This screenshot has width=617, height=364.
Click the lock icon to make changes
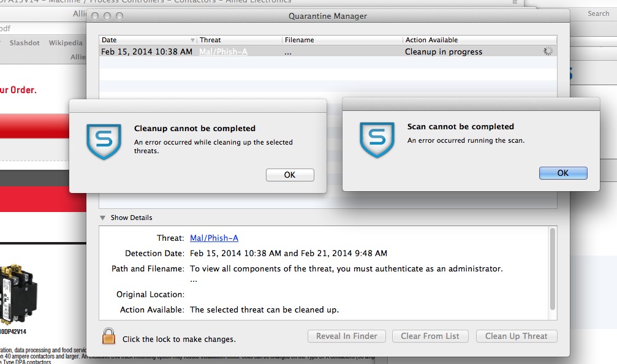(x=108, y=336)
